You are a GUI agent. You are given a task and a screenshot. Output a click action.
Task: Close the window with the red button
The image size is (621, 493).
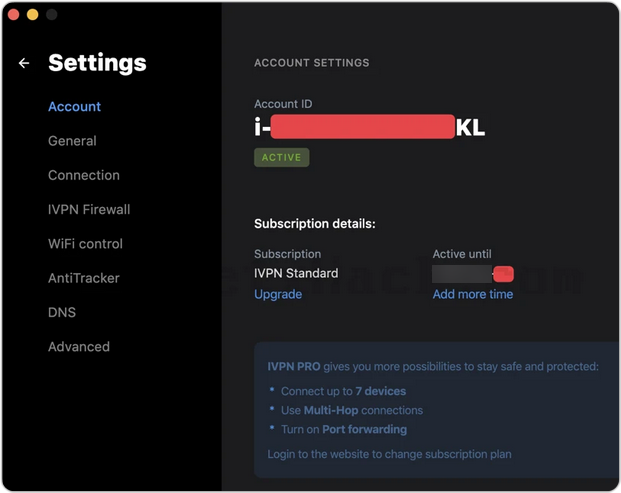[14, 15]
